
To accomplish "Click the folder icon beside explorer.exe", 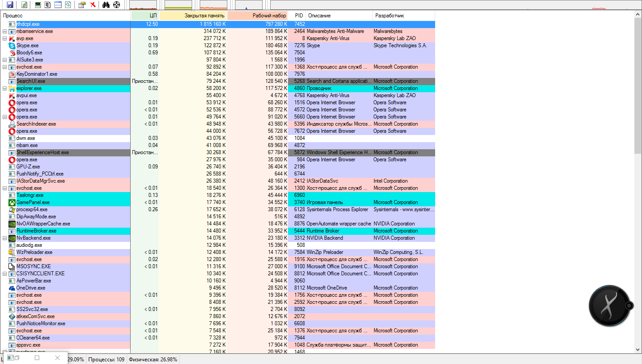I will [x=12, y=88].
